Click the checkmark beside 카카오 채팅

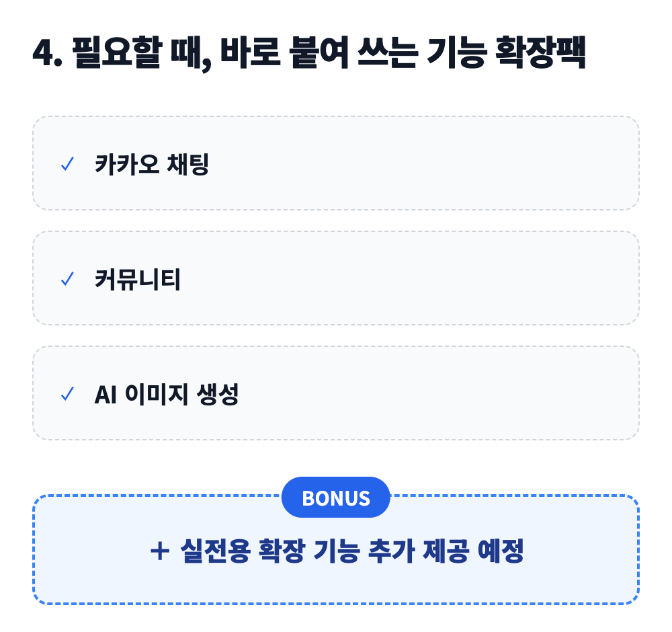(x=67, y=164)
